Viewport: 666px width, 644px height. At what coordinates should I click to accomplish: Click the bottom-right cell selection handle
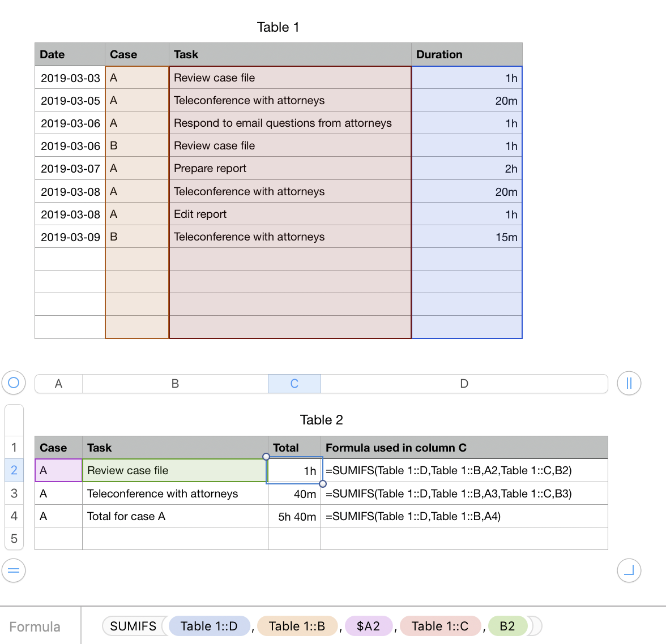[323, 484]
